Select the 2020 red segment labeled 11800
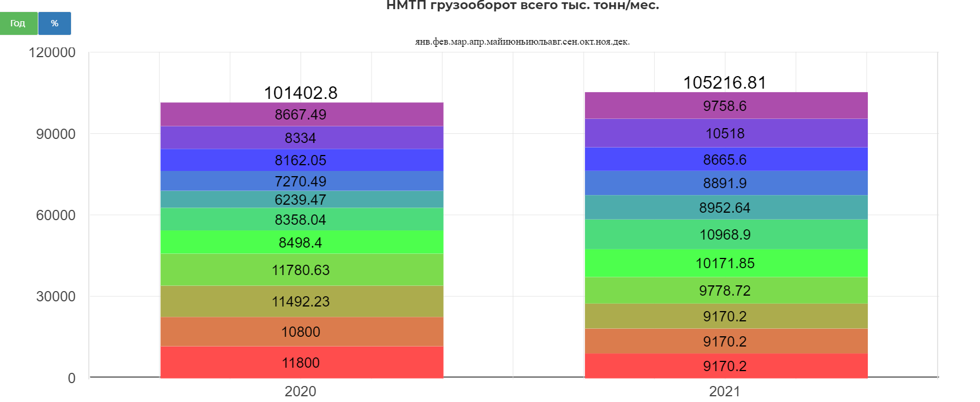980x402 pixels. [x=302, y=362]
